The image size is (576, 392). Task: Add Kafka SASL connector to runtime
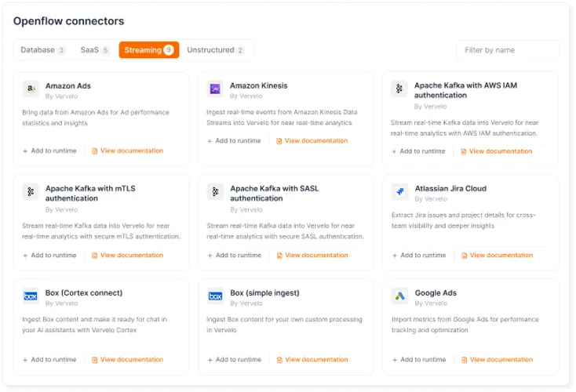(235, 255)
